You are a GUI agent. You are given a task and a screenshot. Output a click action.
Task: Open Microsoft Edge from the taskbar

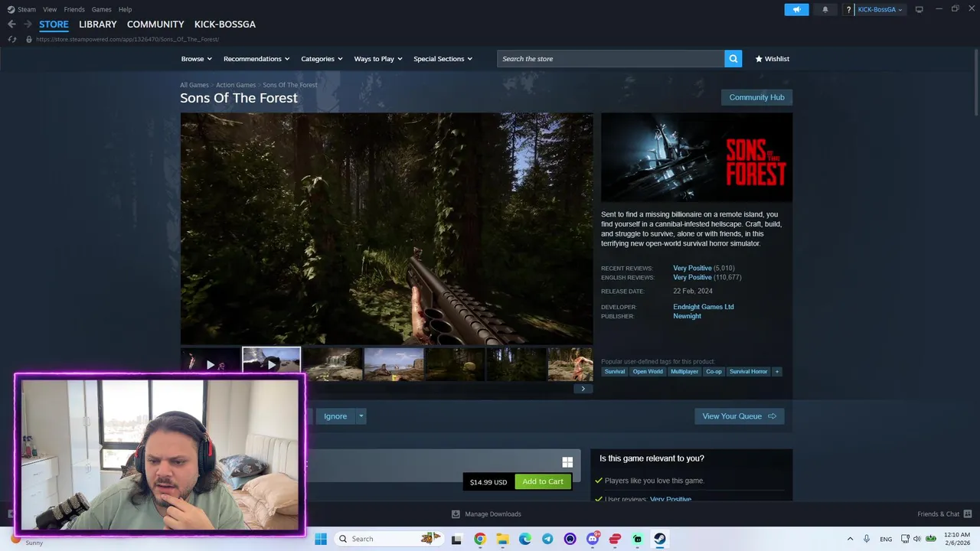click(525, 539)
